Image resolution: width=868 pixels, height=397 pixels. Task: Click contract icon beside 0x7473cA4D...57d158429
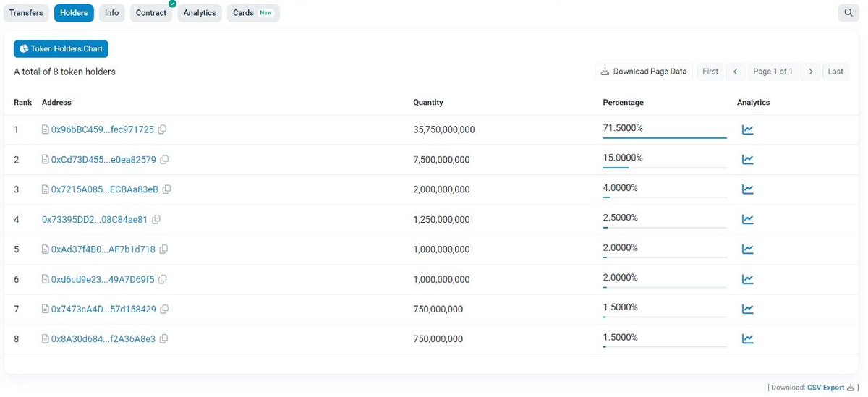click(46, 309)
